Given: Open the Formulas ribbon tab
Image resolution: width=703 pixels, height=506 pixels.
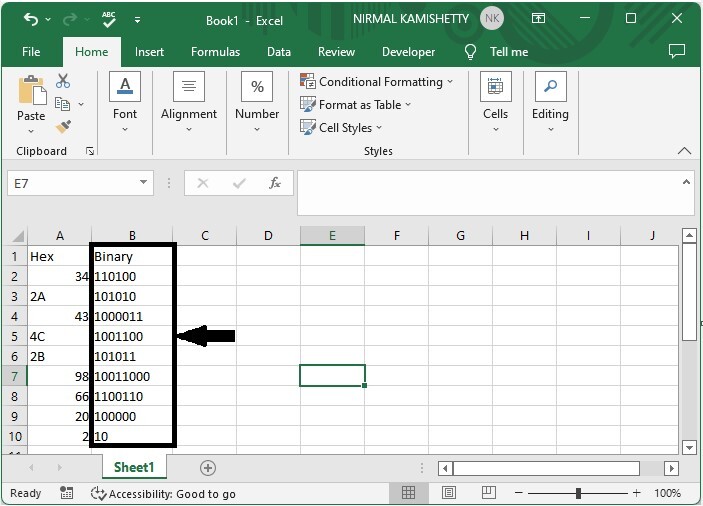Looking at the screenshot, I should point(215,52).
